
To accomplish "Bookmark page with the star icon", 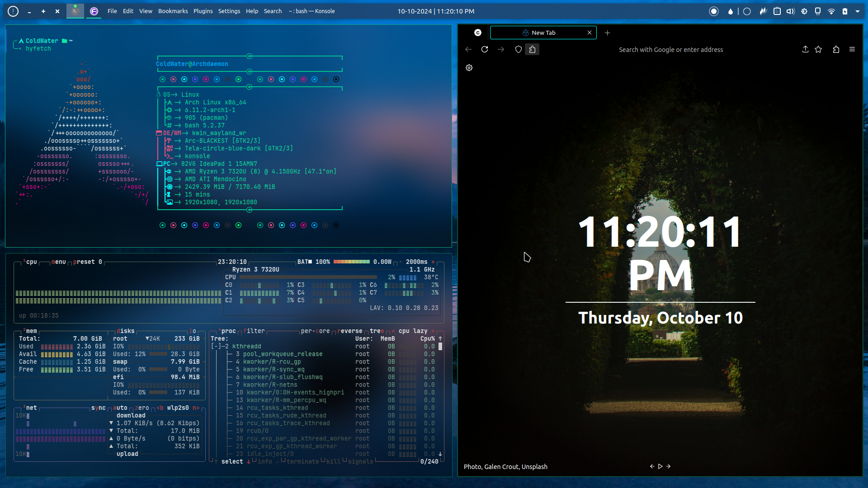I will click(818, 49).
